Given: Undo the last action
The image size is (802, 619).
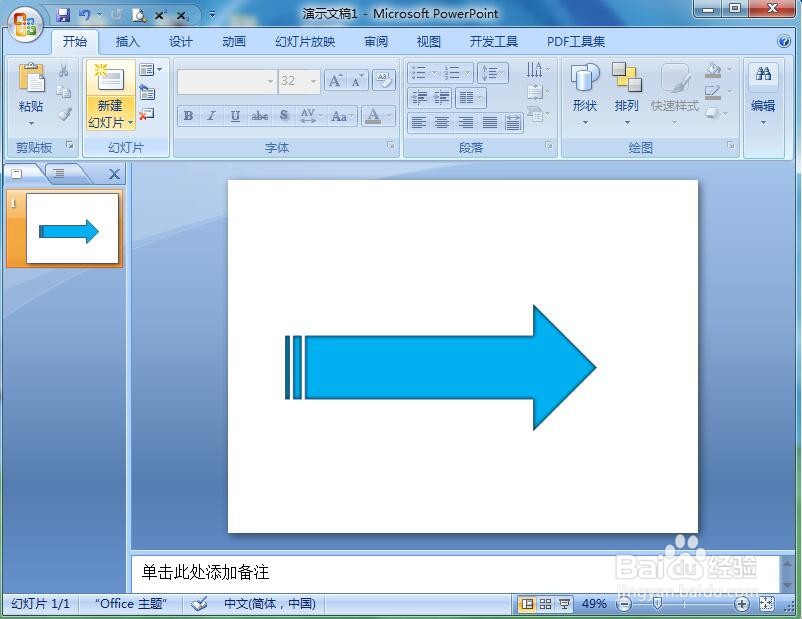Looking at the screenshot, I should tap(85, 15).
